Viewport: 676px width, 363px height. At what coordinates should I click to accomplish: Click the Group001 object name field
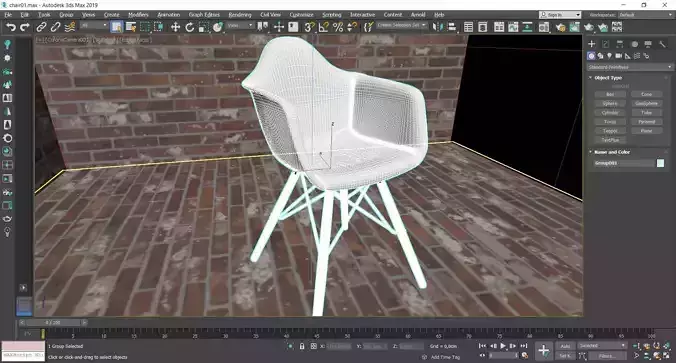tap(624, 163)
